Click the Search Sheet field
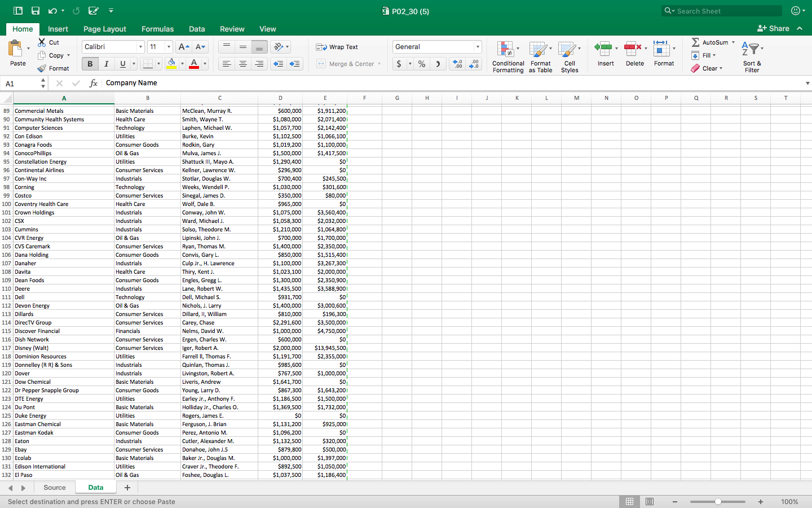Image resolution: width=812 pixels, height=508 pixels. (722, 11)
